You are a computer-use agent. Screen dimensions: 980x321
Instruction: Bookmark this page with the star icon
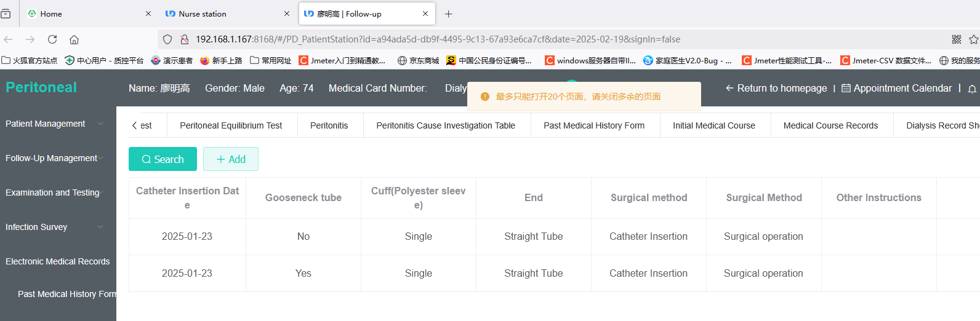pos(974,39)
